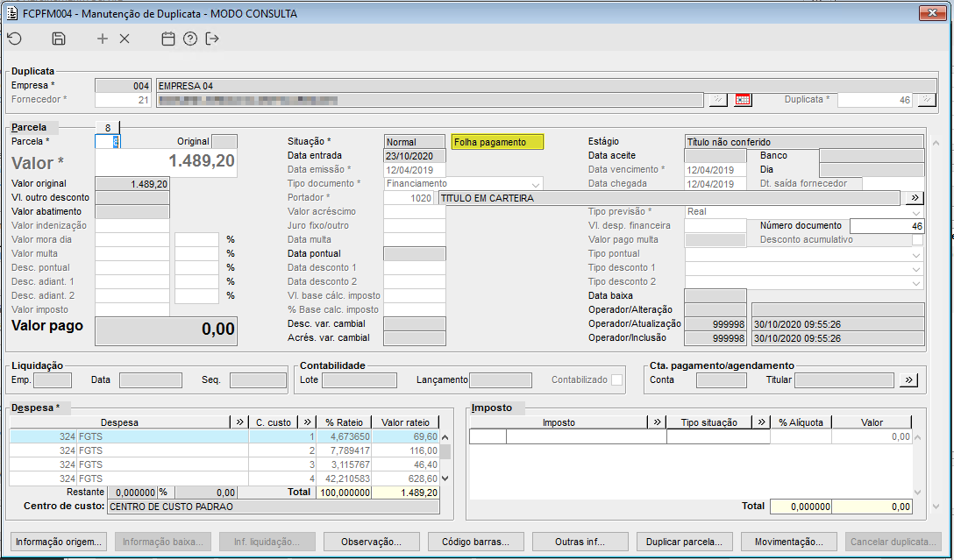Click the X delete-record toolbar icon
The height and width of the screenshot is (560, 954).
click(125, 39)
